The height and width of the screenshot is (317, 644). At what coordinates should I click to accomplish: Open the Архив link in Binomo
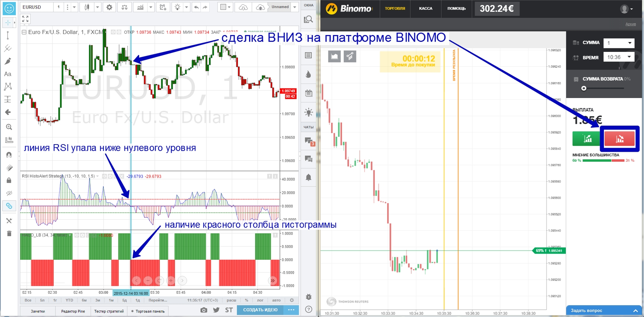tap(631, 24)
